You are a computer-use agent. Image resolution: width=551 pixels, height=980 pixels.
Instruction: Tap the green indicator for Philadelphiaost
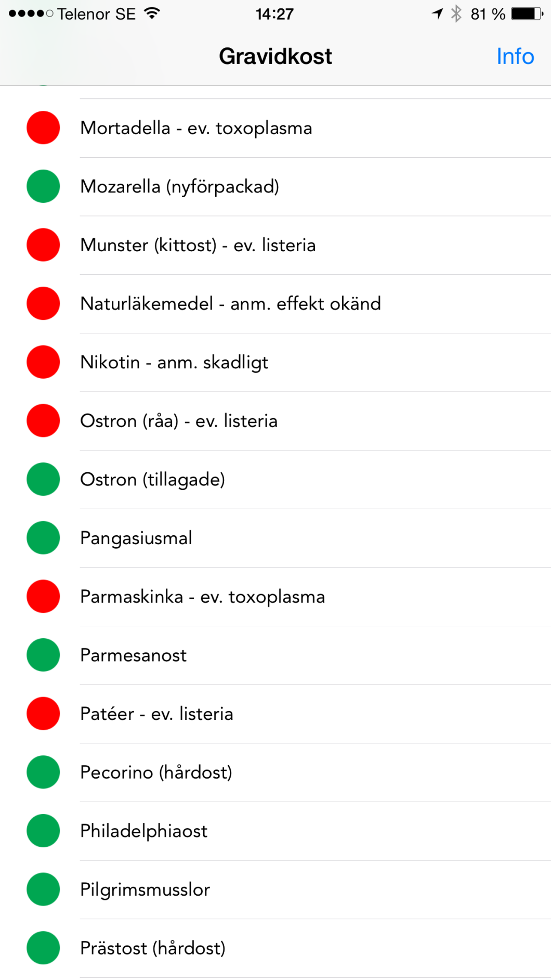click(43, 831)
